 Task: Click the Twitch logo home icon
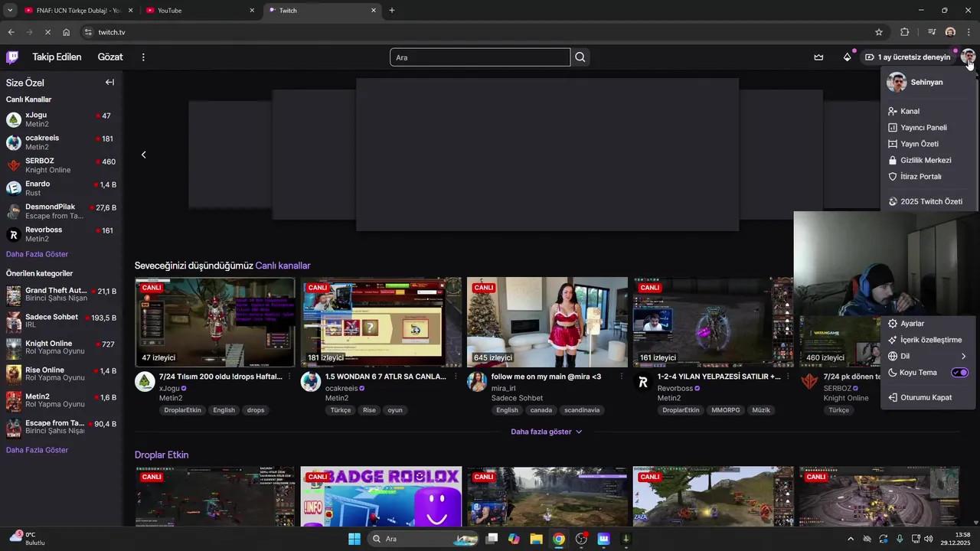[x=12, y=57]
